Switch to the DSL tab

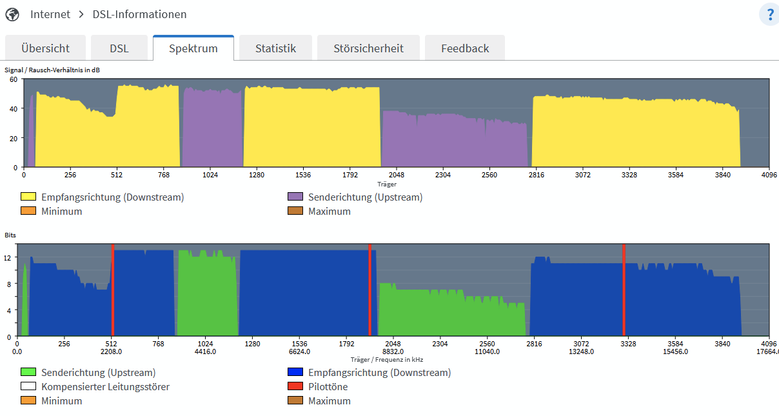tap(119, 48)
